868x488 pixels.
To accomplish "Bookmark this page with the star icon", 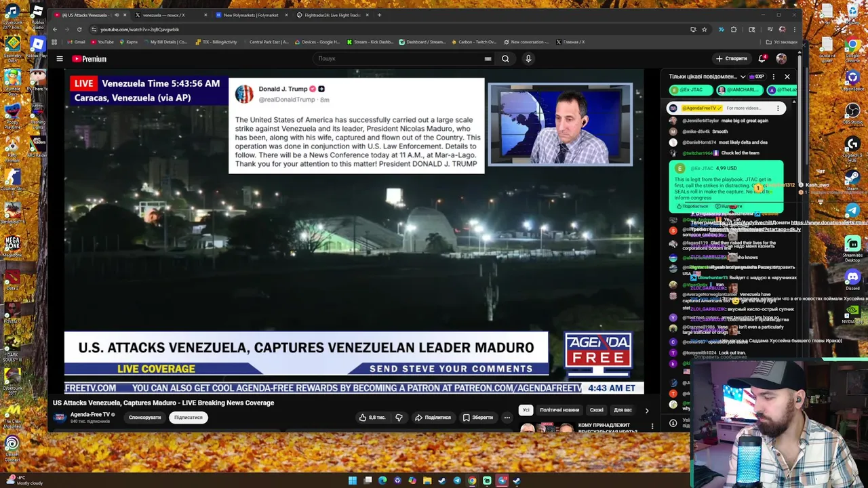I will tap(704, 29).
